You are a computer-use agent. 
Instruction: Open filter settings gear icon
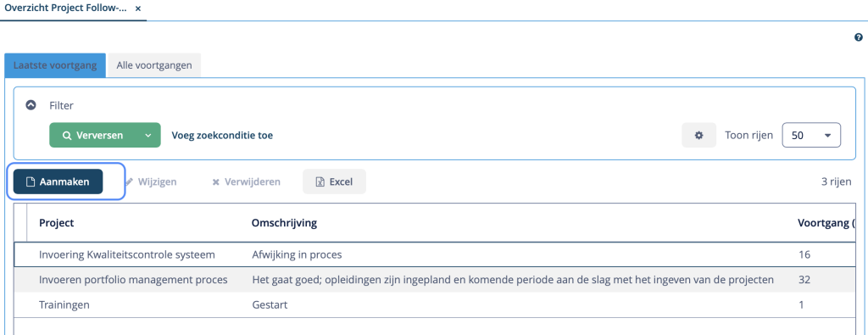698,135
